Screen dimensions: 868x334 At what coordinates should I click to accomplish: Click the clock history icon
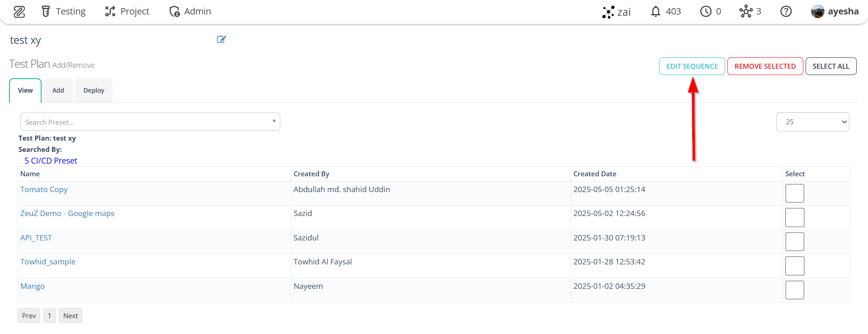point(706,11)
